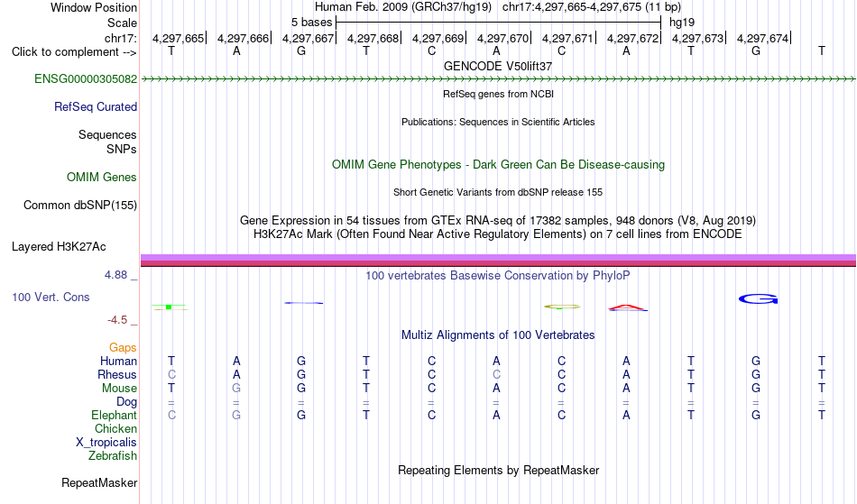Click the 4,297,671 ruler position

567,38
